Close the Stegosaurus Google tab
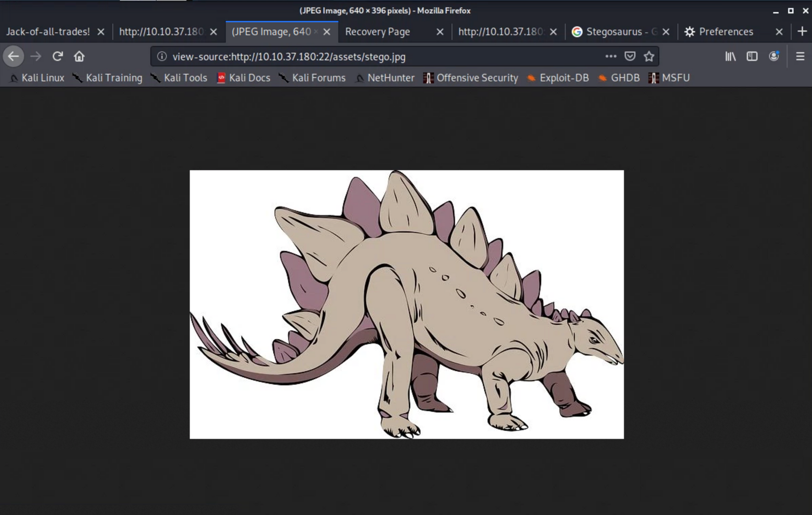812x515 pixels. point(666,32)
